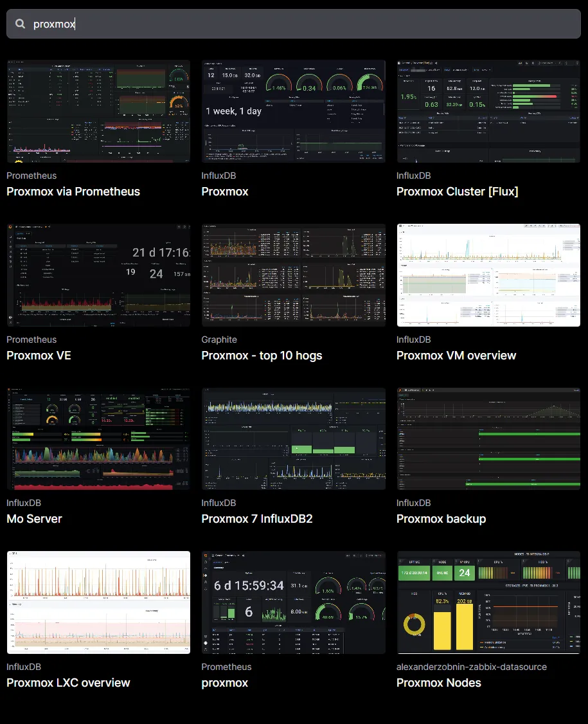The image size is (588, 724).
Task: Open the lowercase proxmox Prometheus title
Action: tap(225, 683)
